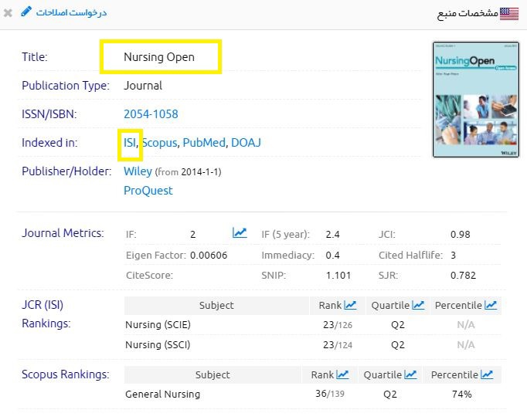The width and height of the screenshot is (527, 420).
Task: Click the Nursing Open cover thumbnail
Action: coord(475,100)
